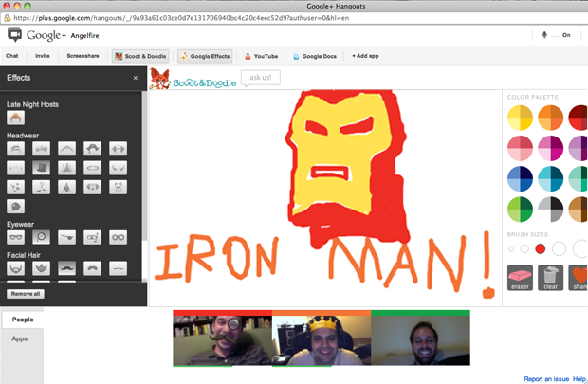Viewport: 588px width, 384px height.
Task: Open the ask us! speech bubble
Action: click(x=260, y=78)
